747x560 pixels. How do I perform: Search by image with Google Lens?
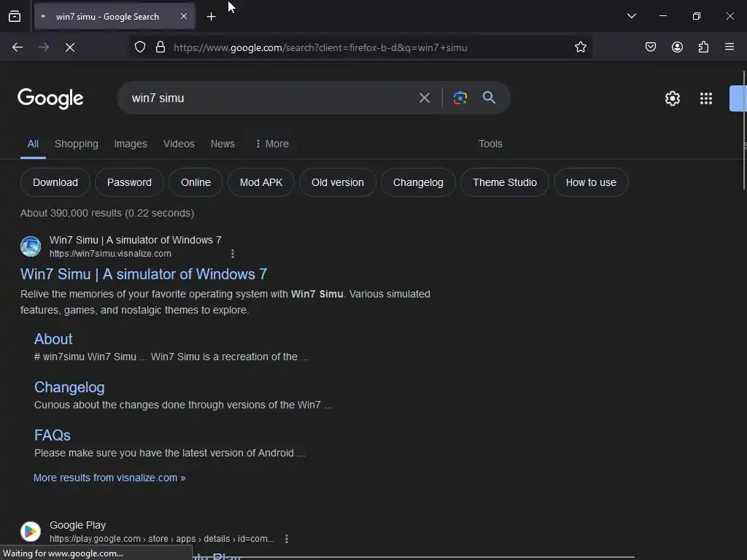click(460, 98)
